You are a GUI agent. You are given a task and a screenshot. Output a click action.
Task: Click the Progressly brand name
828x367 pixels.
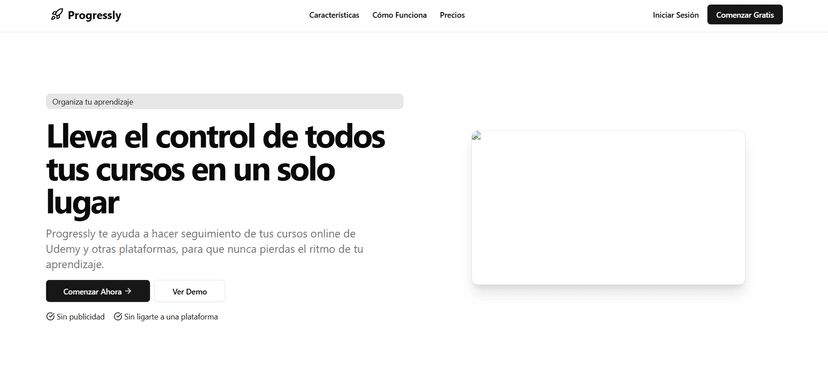click(95, 15)
